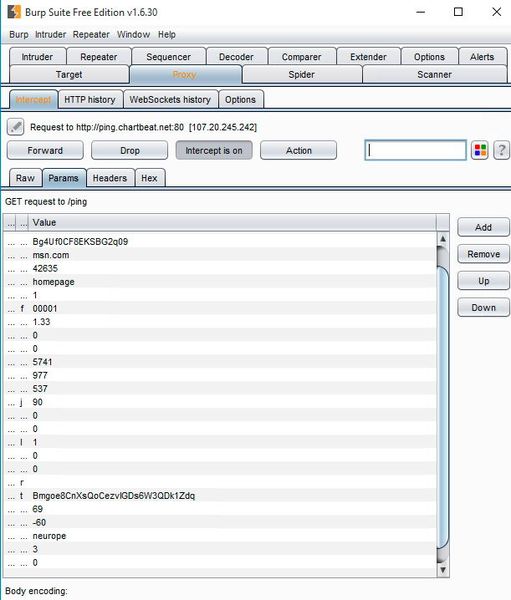Switch to the Sequencer tab
This screenshot has width=511, height=600.
point(168,57)
